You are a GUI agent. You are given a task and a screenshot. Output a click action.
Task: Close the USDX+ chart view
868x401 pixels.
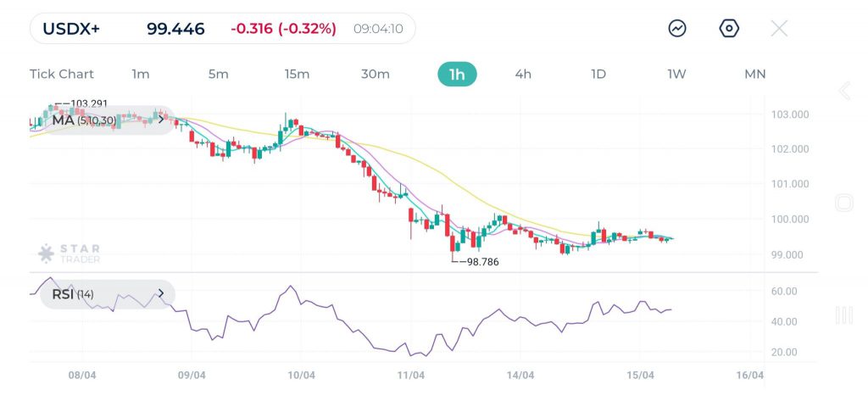pyautogui.click(x=779, y=28)
